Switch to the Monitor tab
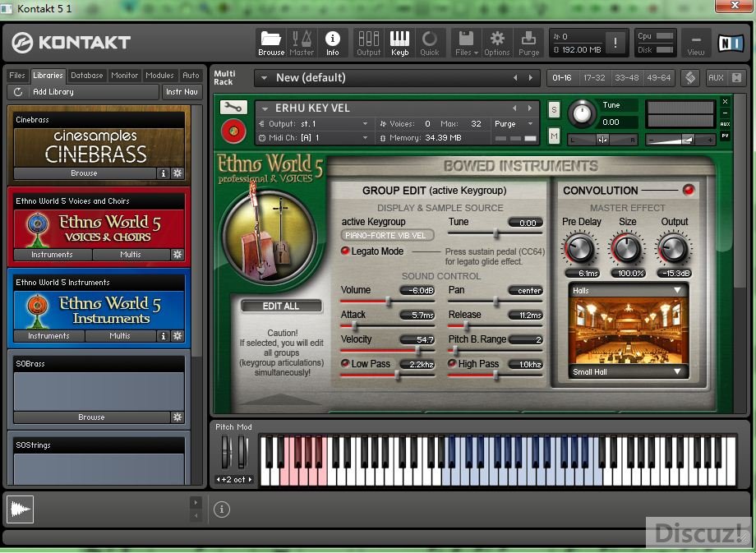This screenshot has width=756, height=553. [x=124, y=76]
